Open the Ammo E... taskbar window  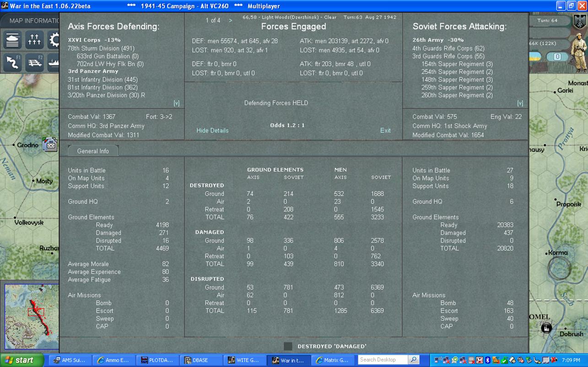click(x=114, y=360)
